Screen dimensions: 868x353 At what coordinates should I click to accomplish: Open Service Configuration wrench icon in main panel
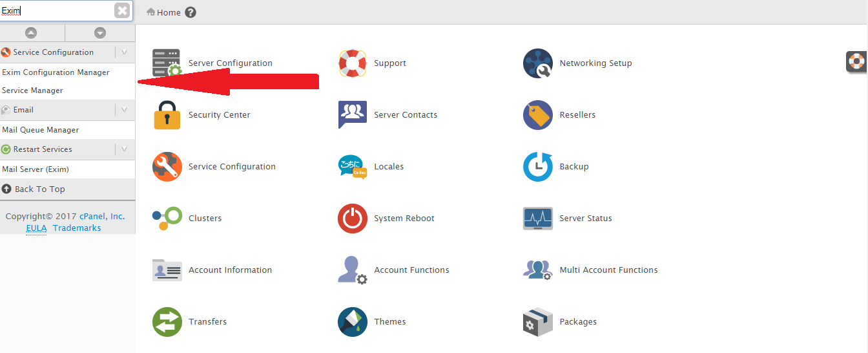coord(167,167)
